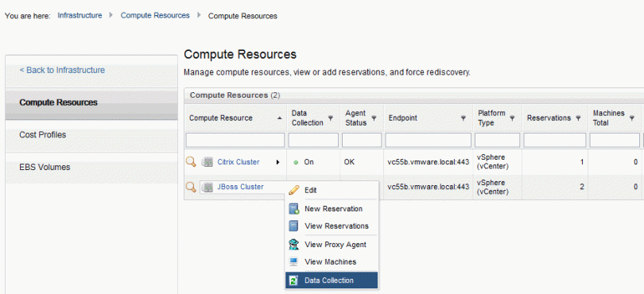
Task: Open the Citrix Cluster link
Action: [x=239, y=162]
